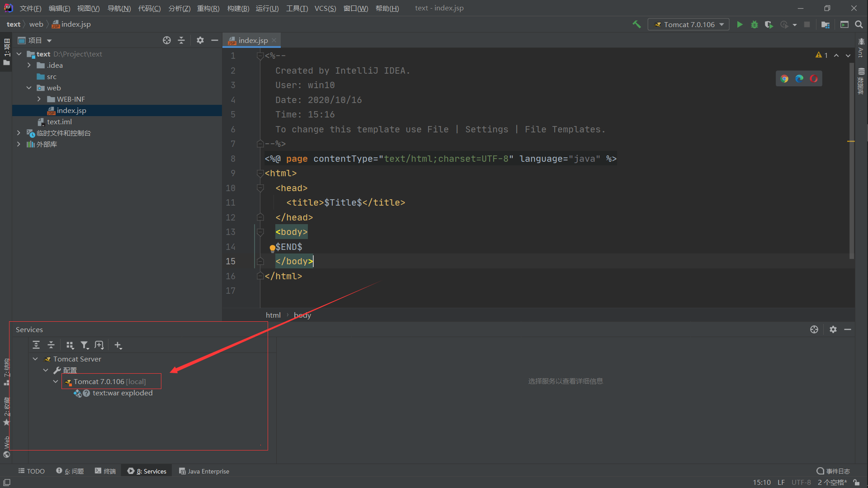Open the 事件日志 event log
868x488 pixels.
(833, 471)
